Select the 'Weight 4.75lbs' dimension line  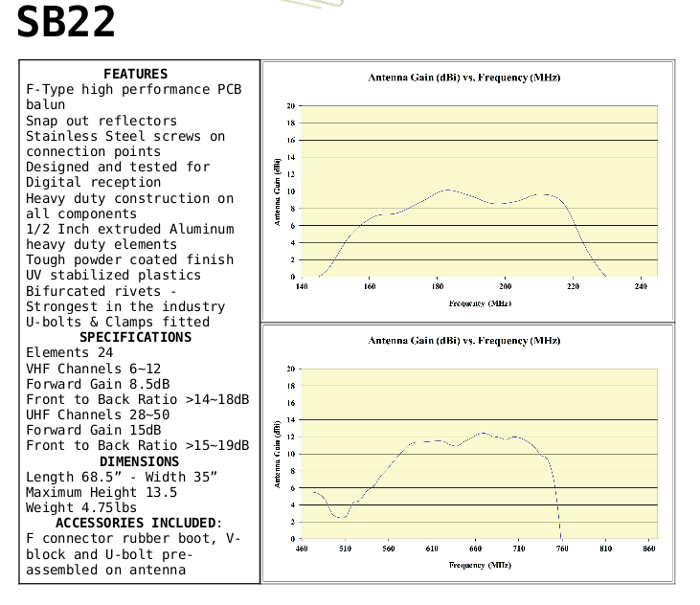tap(81, 507)
